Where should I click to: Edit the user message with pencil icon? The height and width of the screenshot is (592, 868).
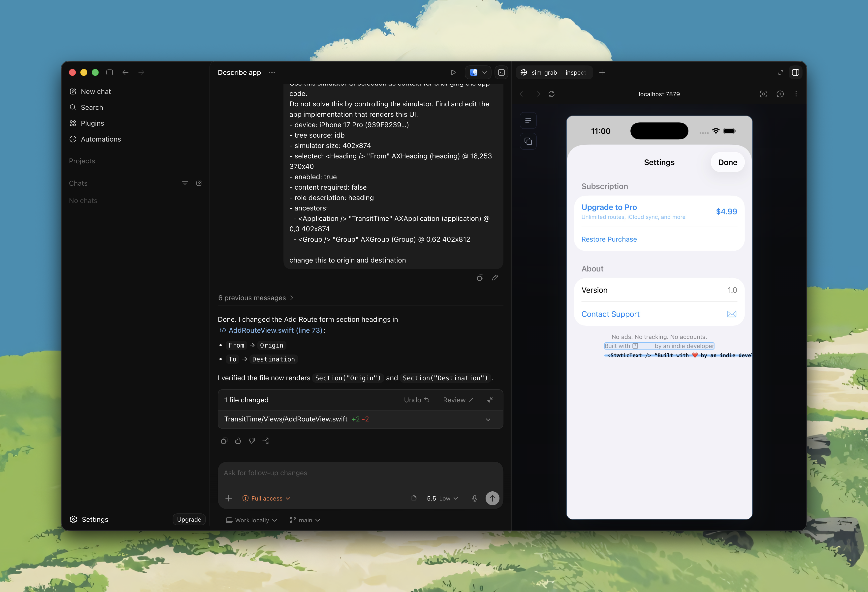(495, 278)
